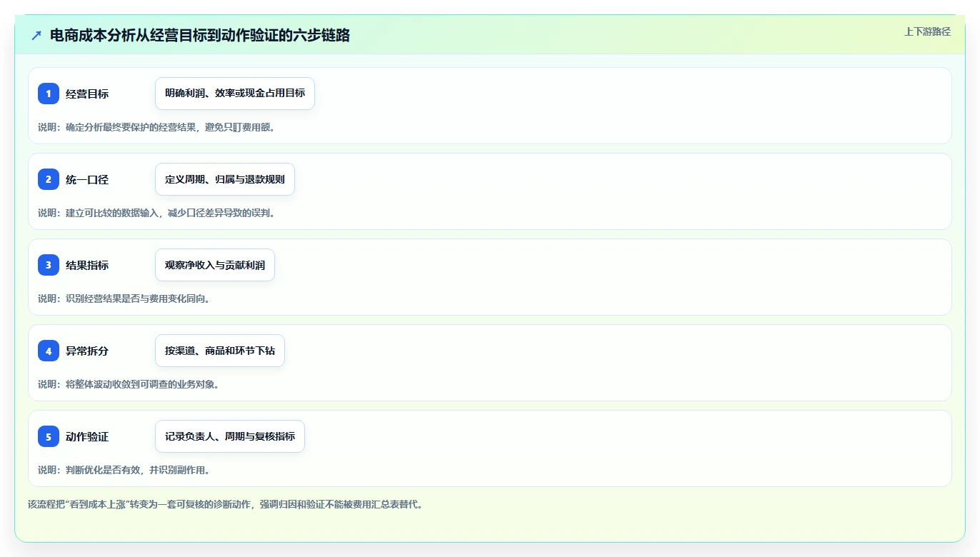Click the 动作验证 step label
Image resolution: width=980 pixels, height=557 pixels.
[87, 436]
